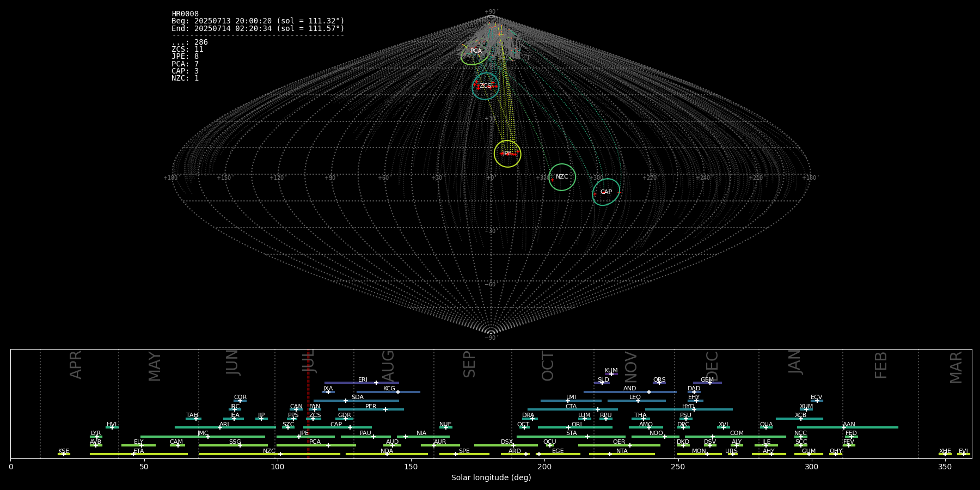Click the COM shower bar in timeline
The width and height of the screenshot is (980, 490).
tap(736, 437)
